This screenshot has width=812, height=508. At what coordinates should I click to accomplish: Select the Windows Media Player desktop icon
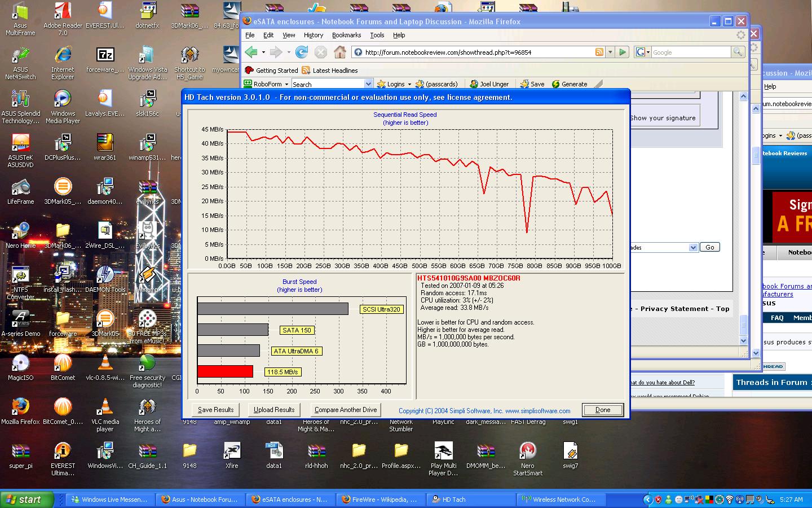63,107
